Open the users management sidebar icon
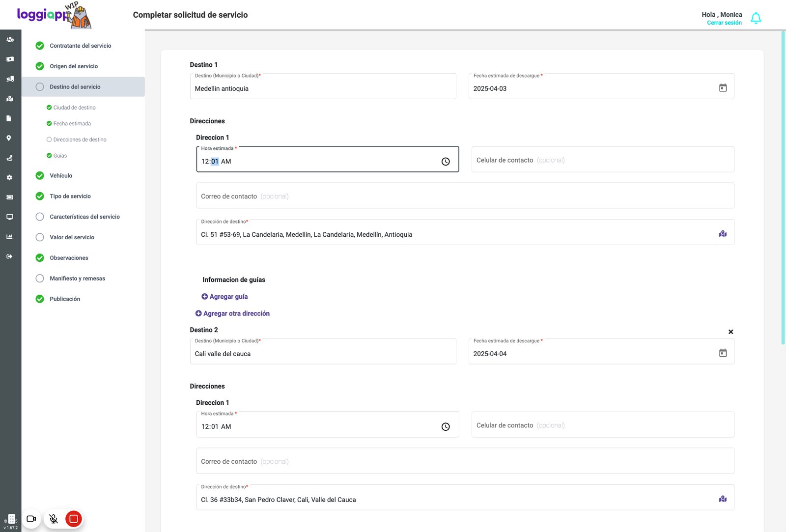 pos(10,39)
